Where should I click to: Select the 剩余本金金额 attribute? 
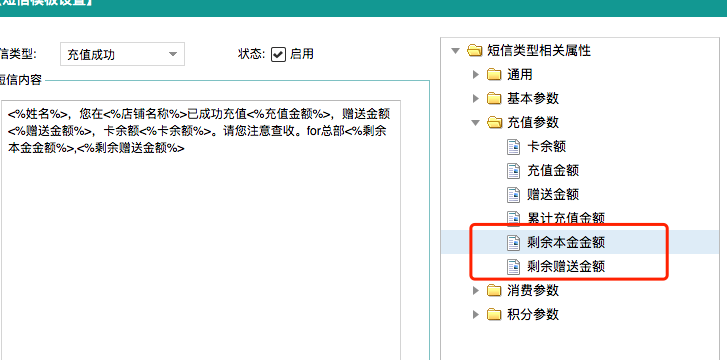566,243
